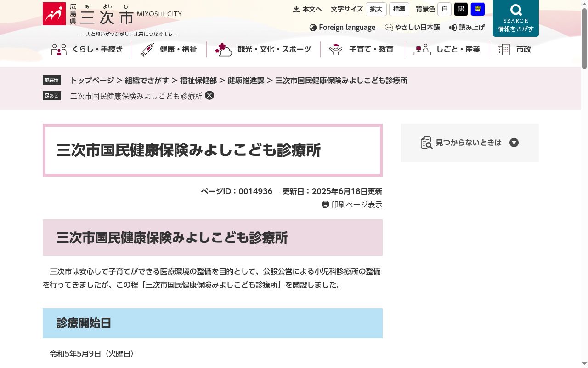
Task: Click the 三次市 MIYOSHI CITY site title
Action: pos(125,15)
